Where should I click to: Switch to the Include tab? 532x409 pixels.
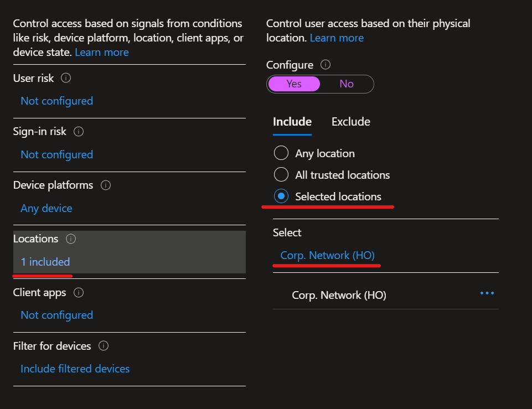292,122
